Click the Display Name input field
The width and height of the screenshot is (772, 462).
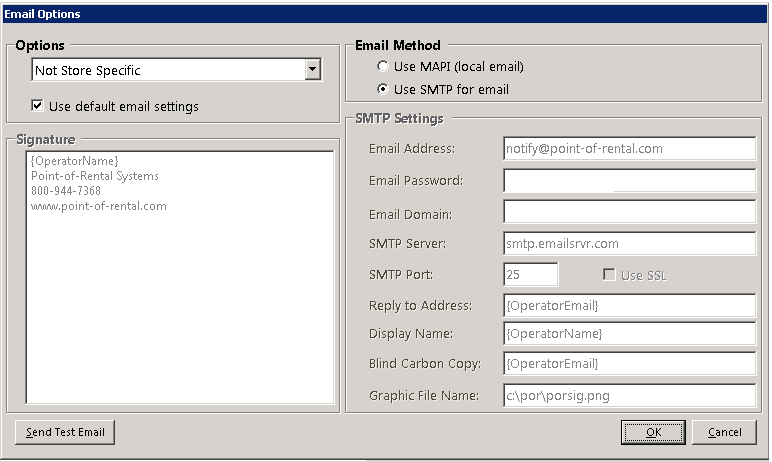tap(629, 333)
